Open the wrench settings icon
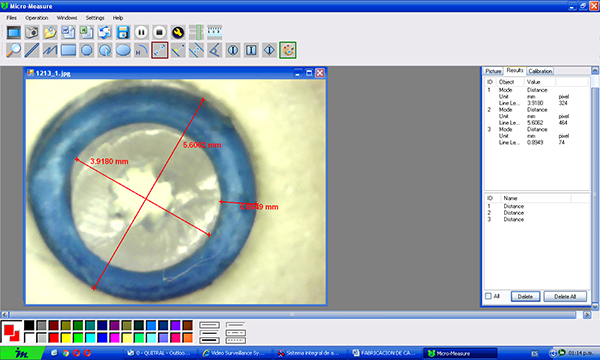This screenshot has height=360, width=600. pyautogui.click(x=178, y=32)
